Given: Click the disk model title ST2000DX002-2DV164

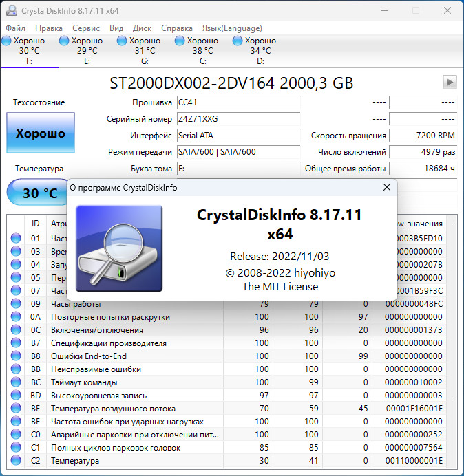Looking at the screenshot, I should pyautogui.click(x=192, y=83).
